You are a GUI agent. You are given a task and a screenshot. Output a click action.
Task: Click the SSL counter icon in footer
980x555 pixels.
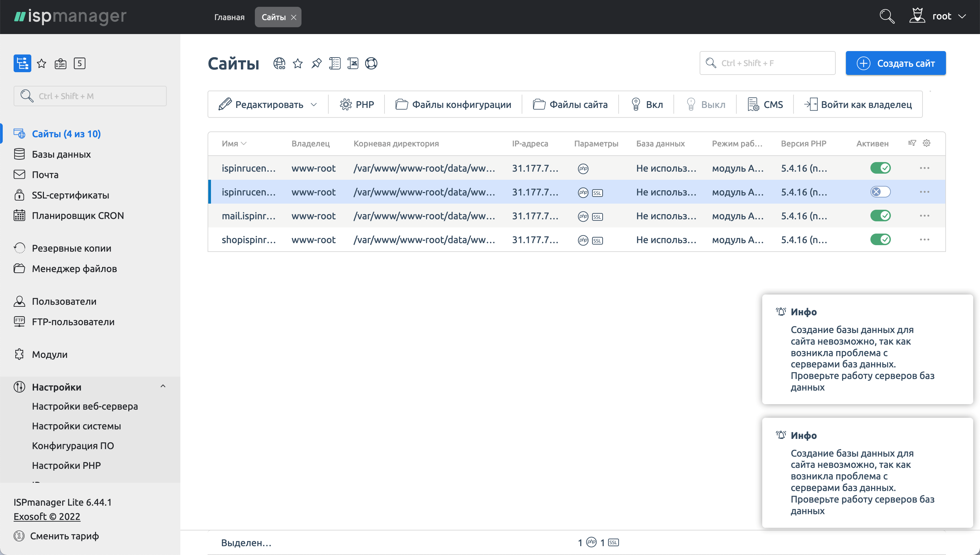pyautogui.click(x=613, y=542)
